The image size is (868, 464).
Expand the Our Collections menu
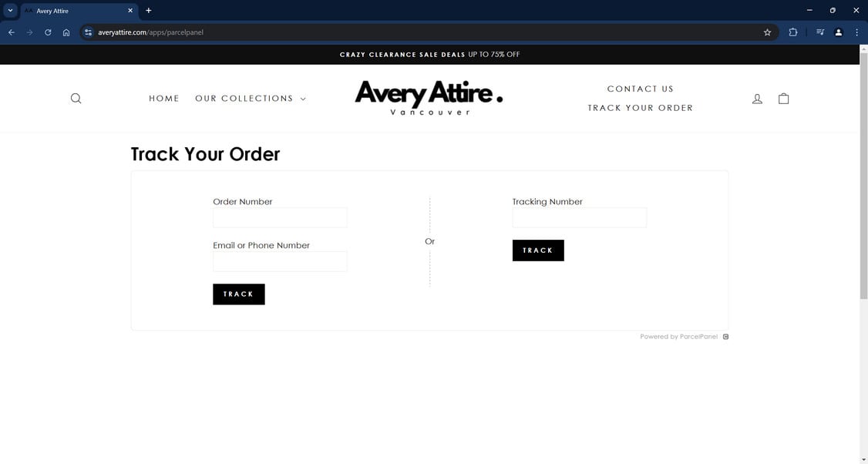coord(251,99)
